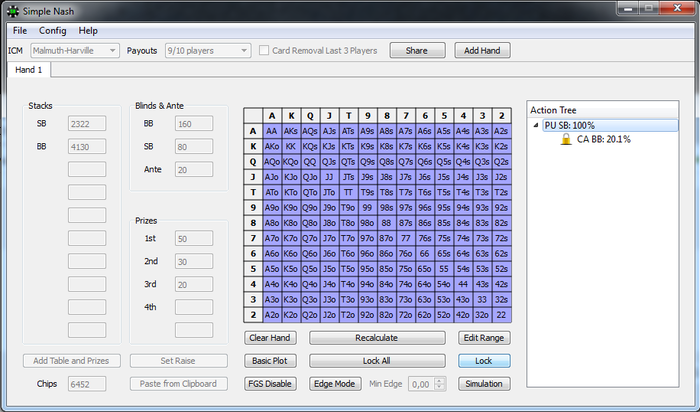Click the Lock button
700x412 pixels.
pos(483,361)
